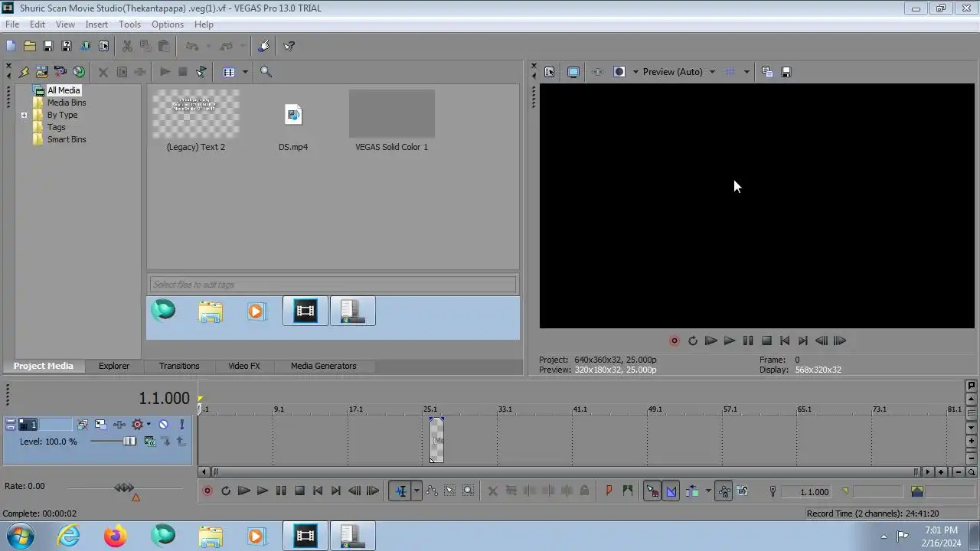The image size is (980, 551).
Task: Expand the By Type tree node
Action: click(x=24, y=116)
